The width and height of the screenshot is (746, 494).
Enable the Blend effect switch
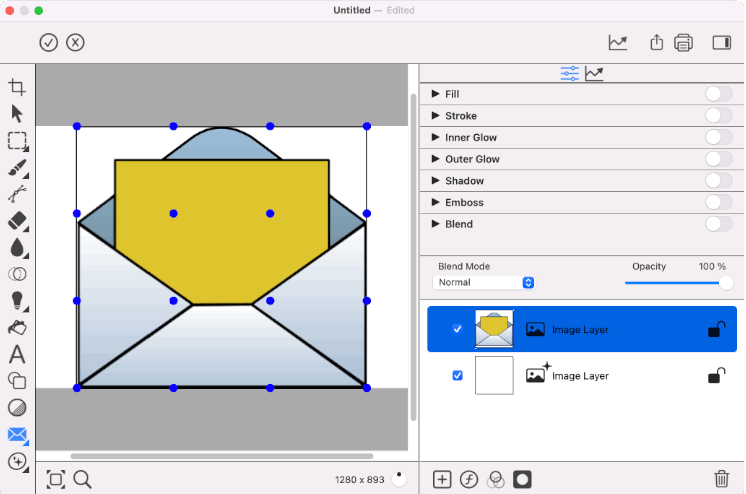pyautogui.click(x=719, y=224)
